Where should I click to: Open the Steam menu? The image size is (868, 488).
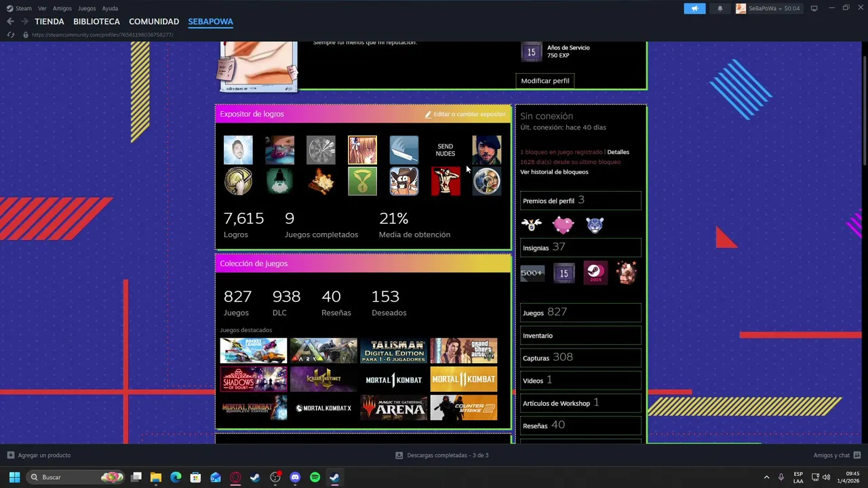coord(19,8)
